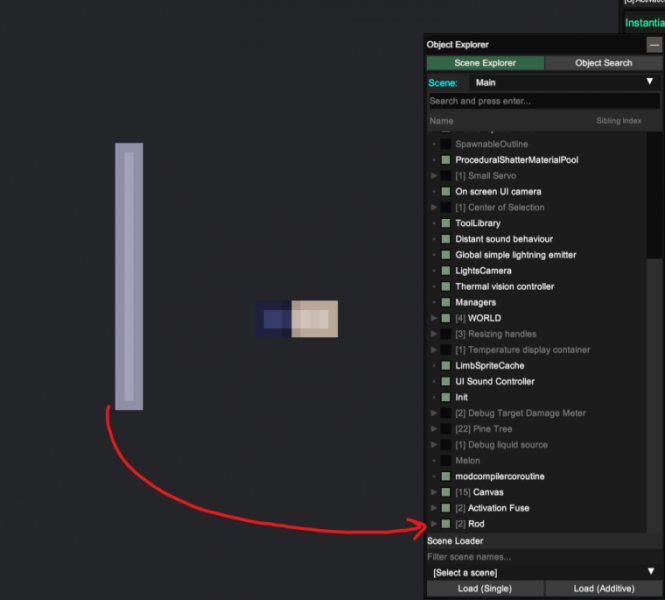Image resolution: width=665 pixels, height=600 pixels.
Task: Minimize the Object Explorer panel
Action: (x=654, y=45)
